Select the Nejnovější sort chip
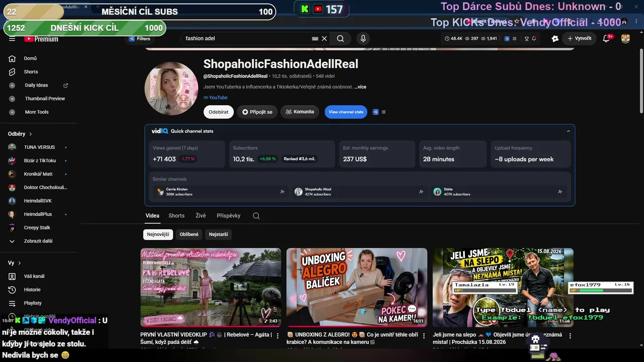Screen dimensions: 644x362 [158, 234]
